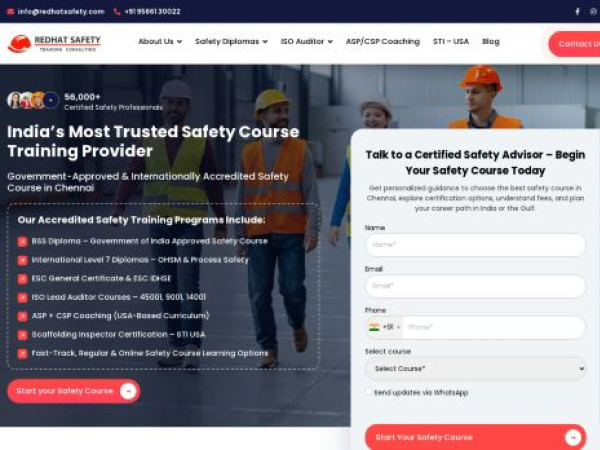This screenshot has height=450, width=600.
Task: Click "BSS Diploma – Government of India Approved" text
Action: tap(150, 241)
